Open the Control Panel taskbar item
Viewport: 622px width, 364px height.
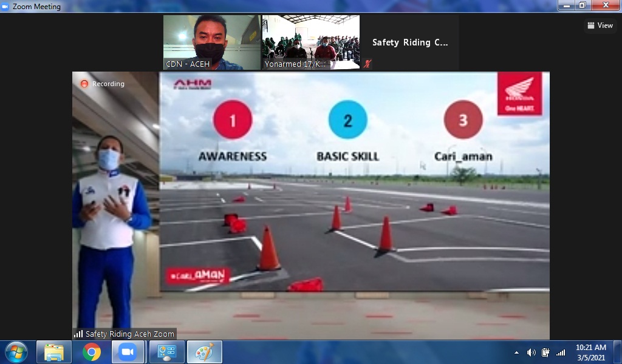tap(166, 352)
